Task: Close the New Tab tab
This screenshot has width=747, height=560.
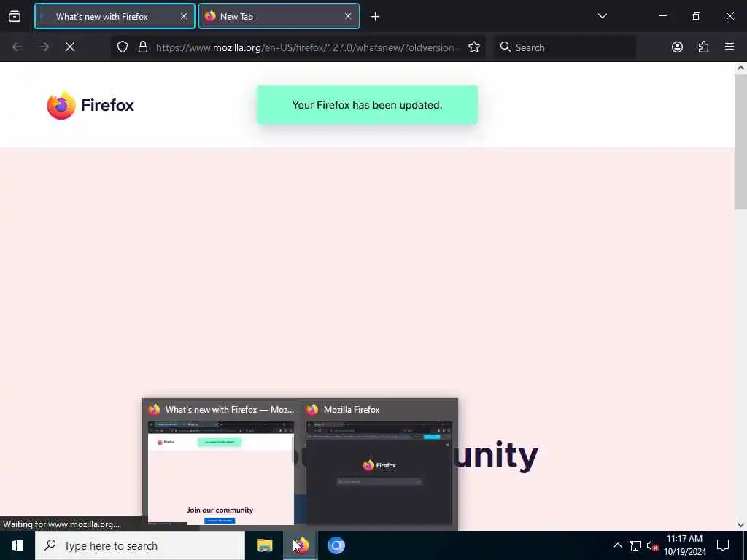Action: click(348, 17)
